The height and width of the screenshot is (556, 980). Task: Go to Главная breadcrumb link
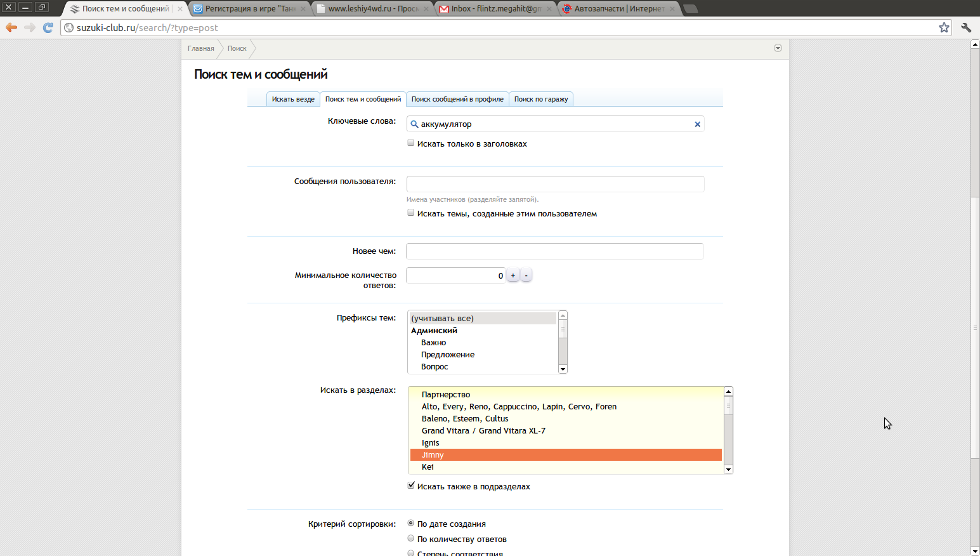click(200, 48)
